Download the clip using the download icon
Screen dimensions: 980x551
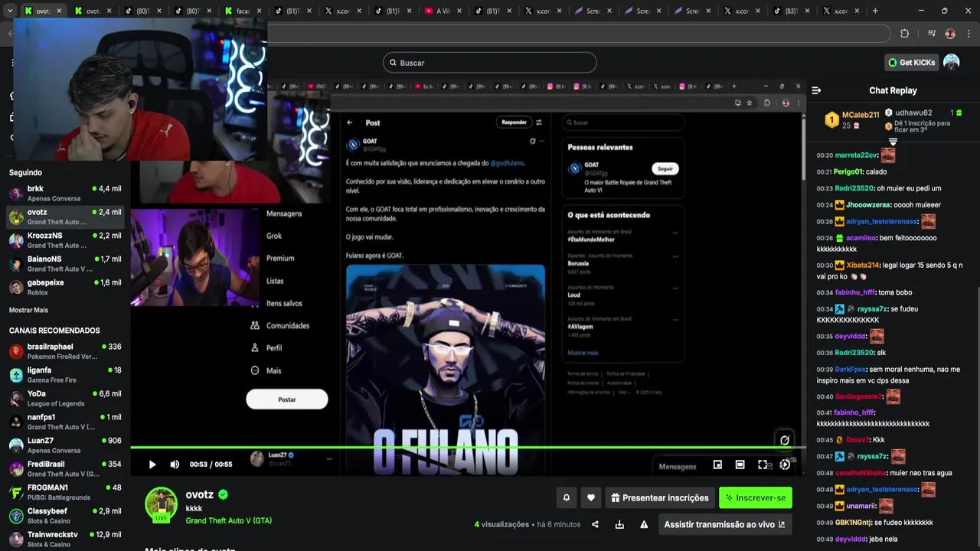[x=619, y=524]
